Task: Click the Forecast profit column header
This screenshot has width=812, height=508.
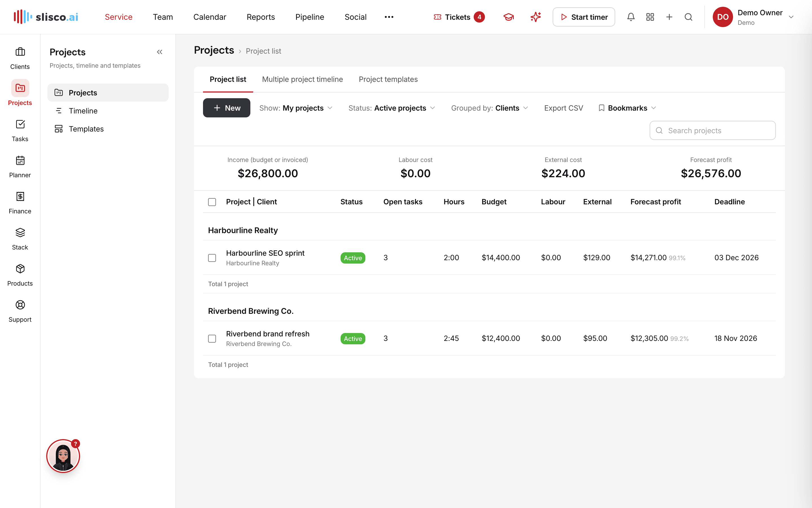Action: pos(656,202)
